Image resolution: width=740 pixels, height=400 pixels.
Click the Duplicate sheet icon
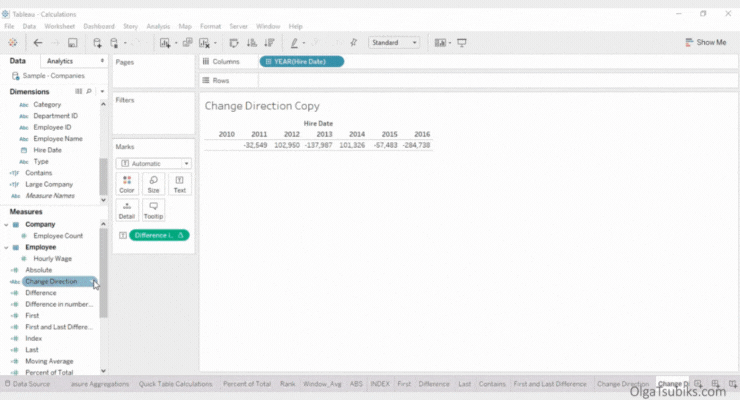click(x=187, y=43)
